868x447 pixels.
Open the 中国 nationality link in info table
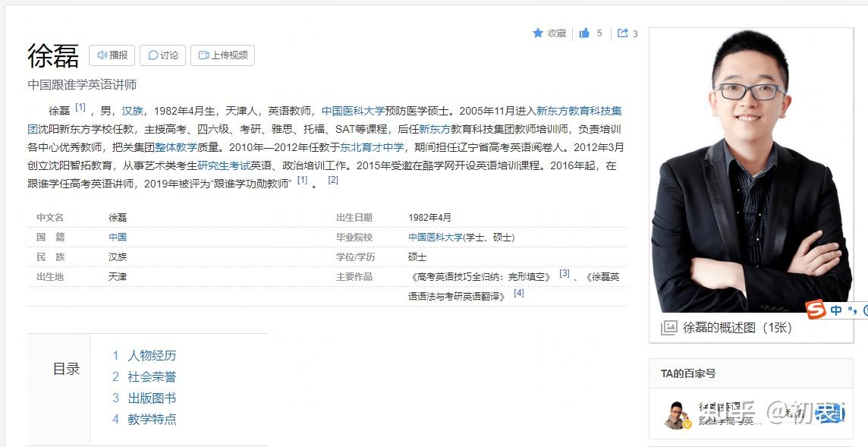point(118,237)
